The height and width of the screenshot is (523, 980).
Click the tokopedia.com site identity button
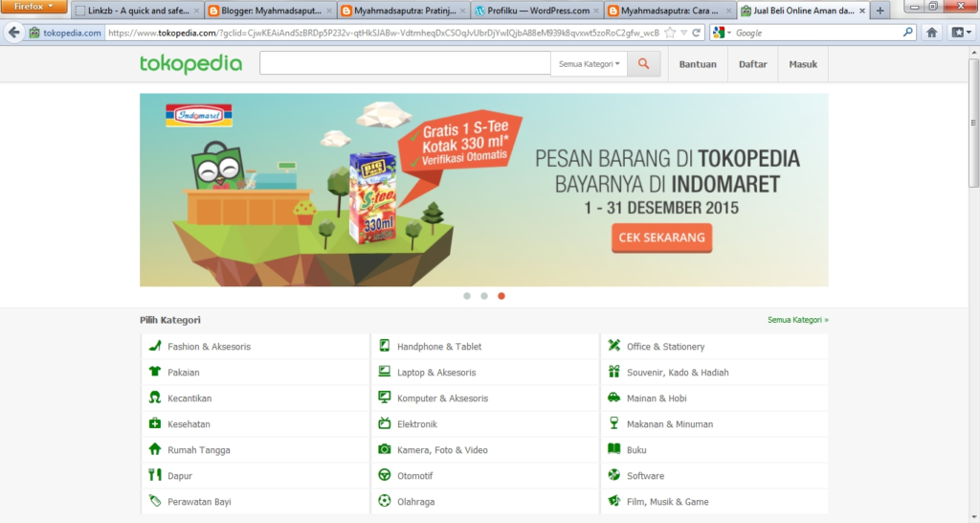point(66,33)
